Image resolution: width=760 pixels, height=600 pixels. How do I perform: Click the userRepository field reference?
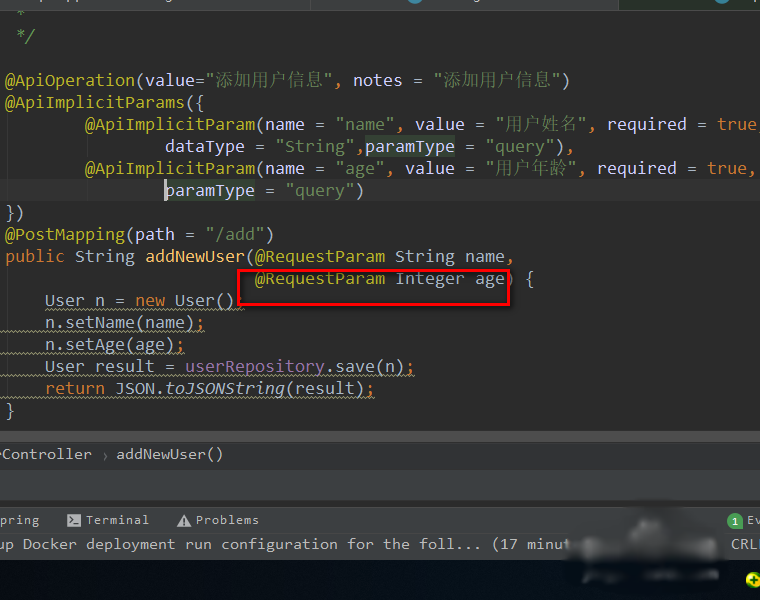pyautogui.click(x=254, y=367)
